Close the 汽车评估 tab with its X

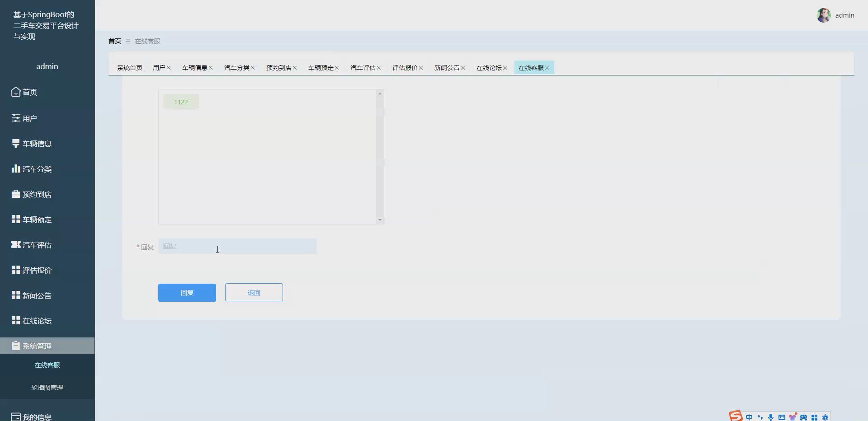379,68
